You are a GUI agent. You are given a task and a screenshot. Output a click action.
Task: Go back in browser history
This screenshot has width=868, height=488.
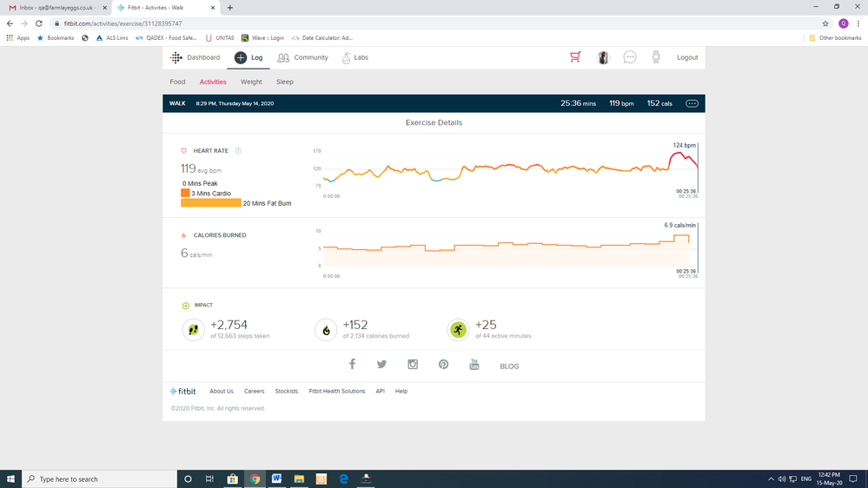pos(10,23)
